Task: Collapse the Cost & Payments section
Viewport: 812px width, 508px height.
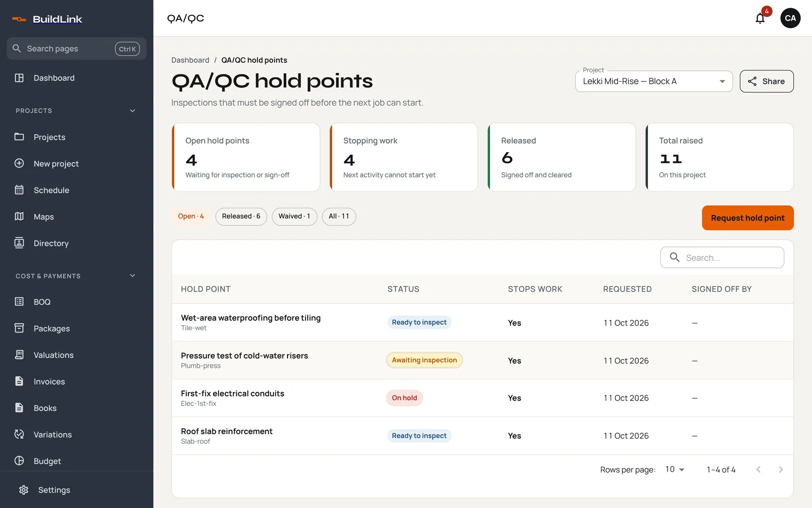Action: tap(133, 276)
